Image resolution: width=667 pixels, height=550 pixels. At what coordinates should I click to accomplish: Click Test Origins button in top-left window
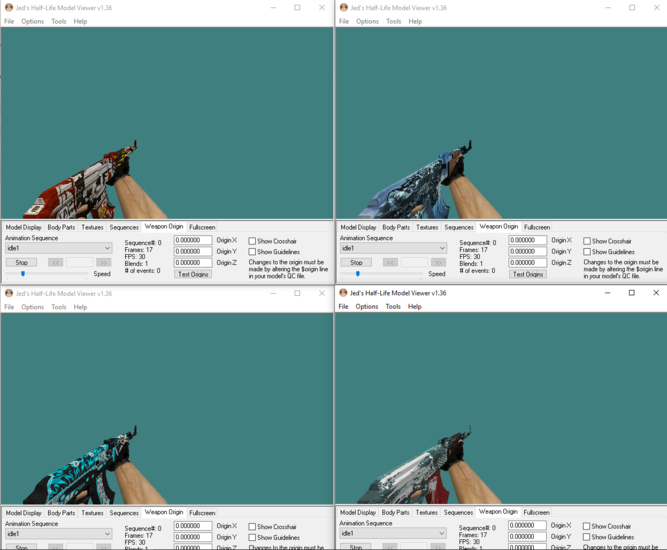point(192,274)
